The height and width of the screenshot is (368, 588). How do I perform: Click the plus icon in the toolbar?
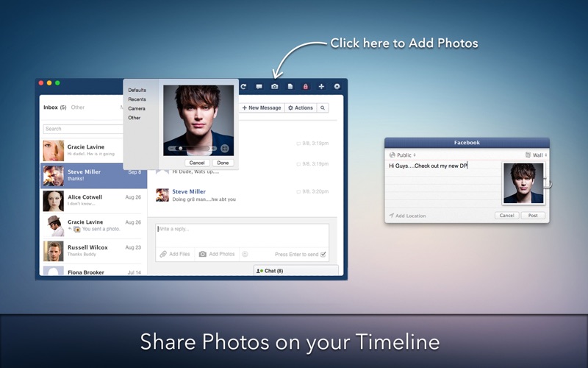321,87
